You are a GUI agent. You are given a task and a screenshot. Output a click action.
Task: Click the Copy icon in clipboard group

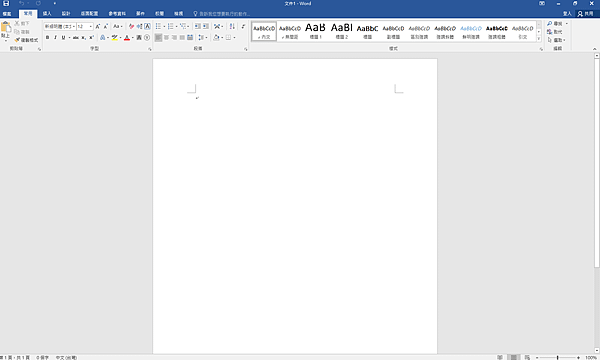coord(17,32)
